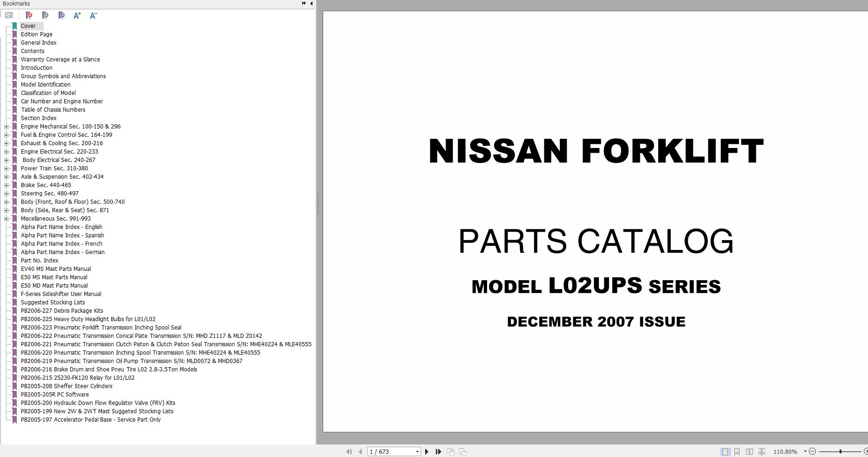This screenshot has width=868, height=457.
Task: Open Classification of Model bookmark
Action: [48, 93]
